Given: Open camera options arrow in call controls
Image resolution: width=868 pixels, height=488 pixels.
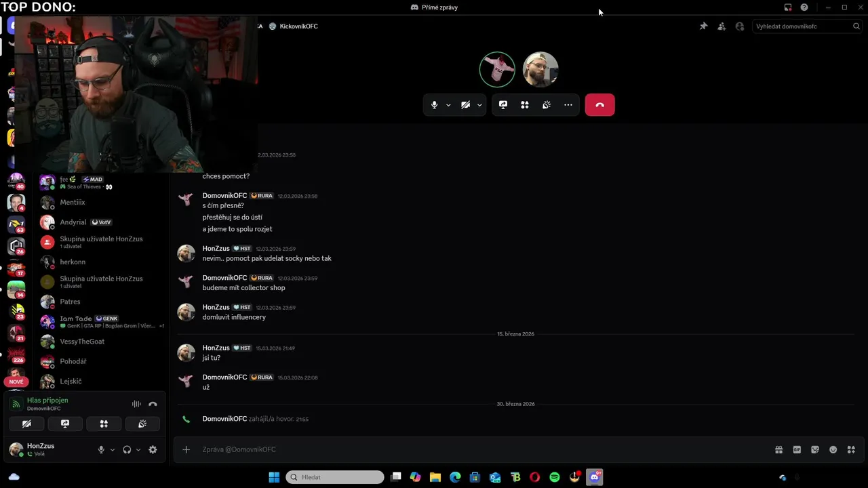Looking at the screenshot, I should click(479, 105).
